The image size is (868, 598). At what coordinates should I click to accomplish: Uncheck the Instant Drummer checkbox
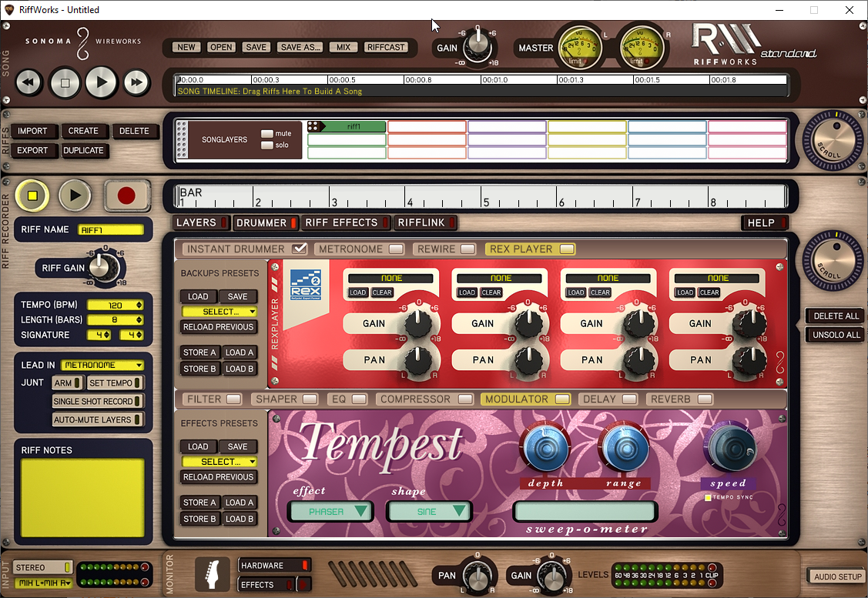(x=300, y=249)
